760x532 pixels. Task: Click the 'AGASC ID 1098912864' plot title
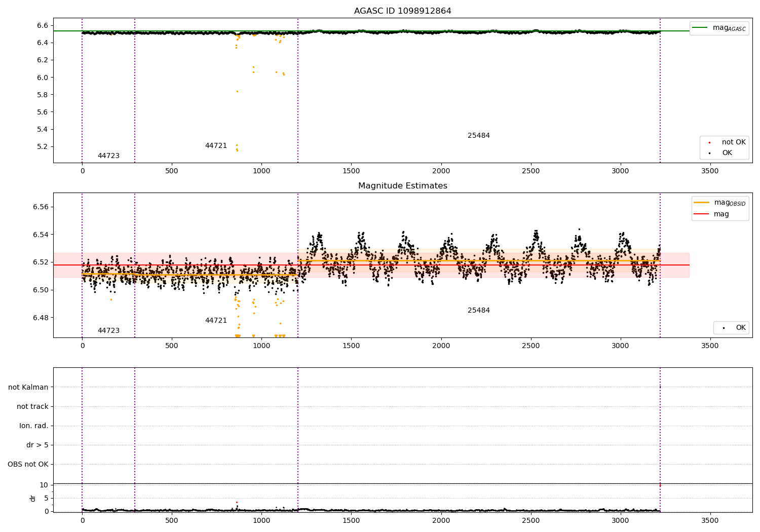click(x=402, y=11)
